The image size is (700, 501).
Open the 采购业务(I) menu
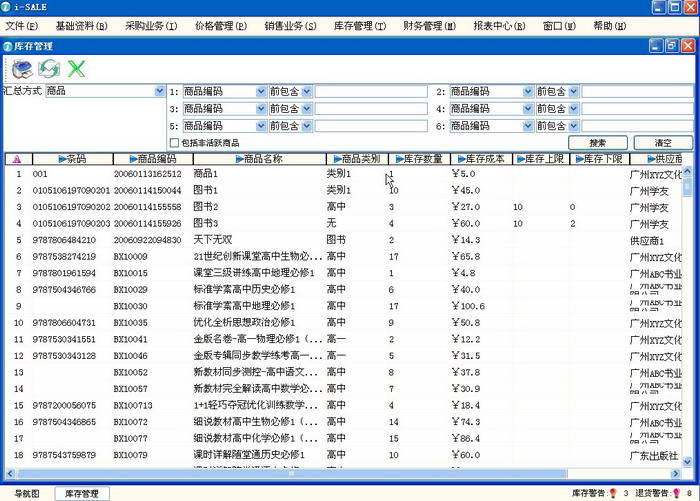coord(151,26)
